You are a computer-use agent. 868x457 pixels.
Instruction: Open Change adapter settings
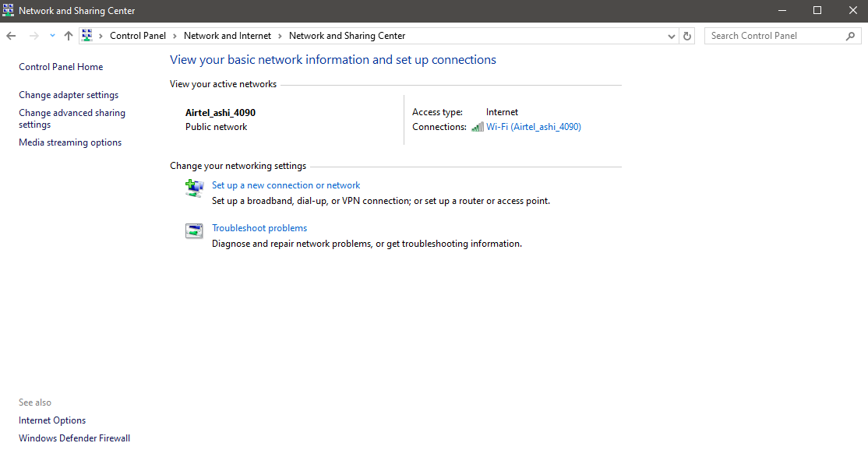(69, 95)
